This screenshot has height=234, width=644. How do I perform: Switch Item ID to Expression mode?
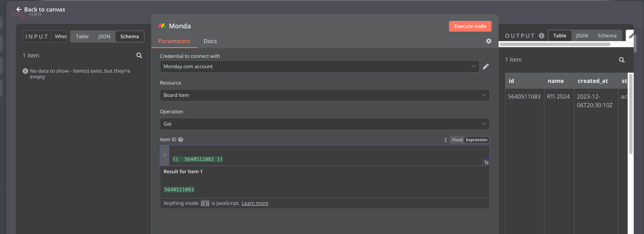pos(476,140)
